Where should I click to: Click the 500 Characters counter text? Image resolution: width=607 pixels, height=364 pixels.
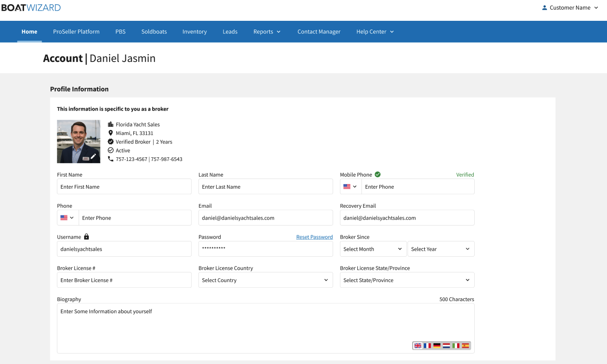(457, 299)
